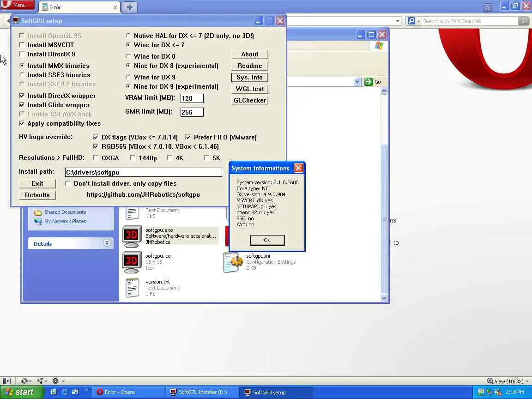Image resolution: width=532 pixels, height=399 pixels.
Task: Open Opera address bar dropdown arrow
Action: 398,21
